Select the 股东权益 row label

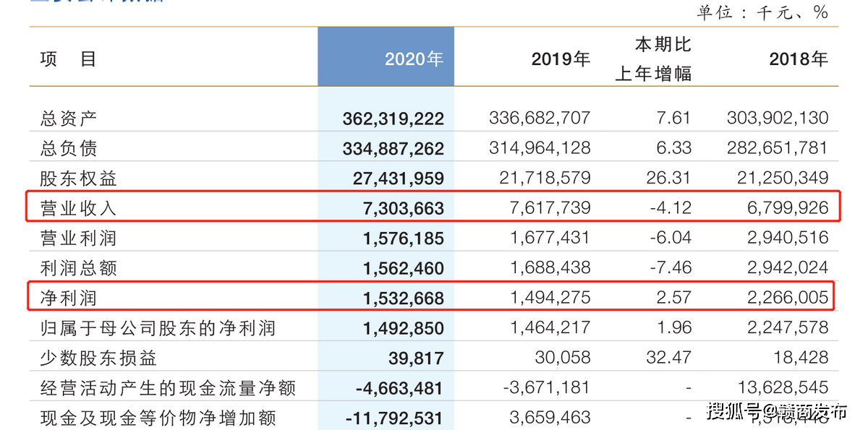coord(78,178)
